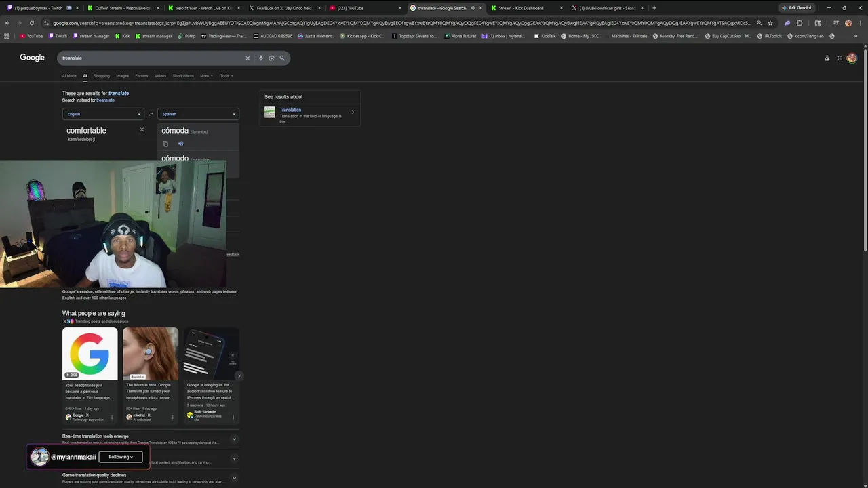Open the Chrome three-dot menu

pos(860,23)
